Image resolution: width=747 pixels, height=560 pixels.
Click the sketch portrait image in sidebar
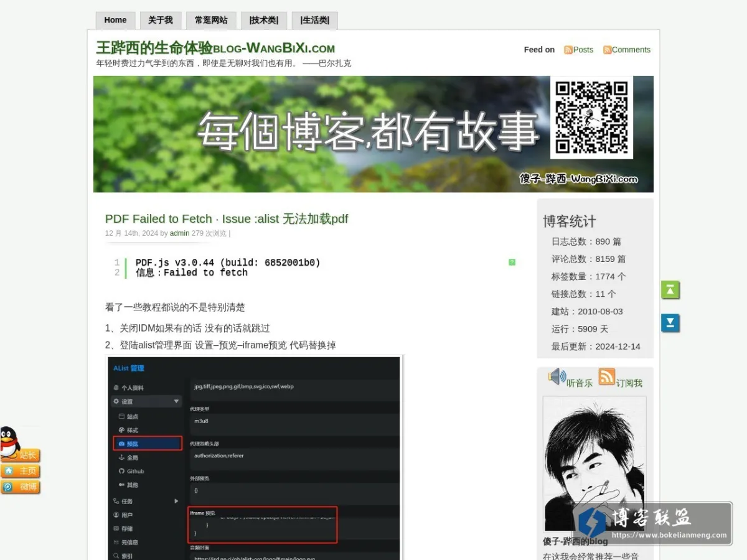point(594,464)
